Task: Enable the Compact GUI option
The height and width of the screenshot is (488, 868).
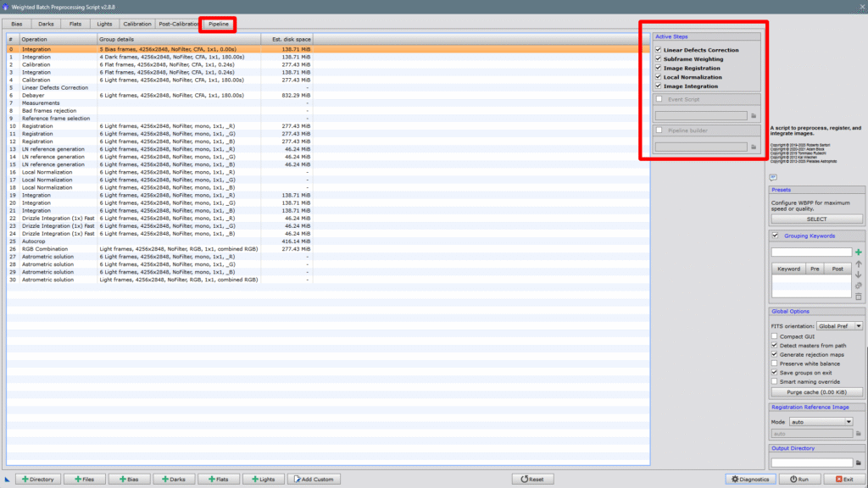Action: point(774,336)
